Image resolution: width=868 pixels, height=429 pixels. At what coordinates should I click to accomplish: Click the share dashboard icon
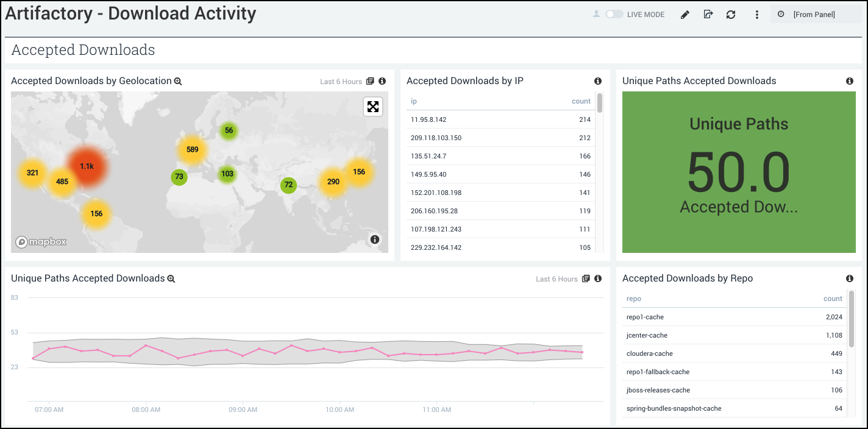click(x=708, y=15)
